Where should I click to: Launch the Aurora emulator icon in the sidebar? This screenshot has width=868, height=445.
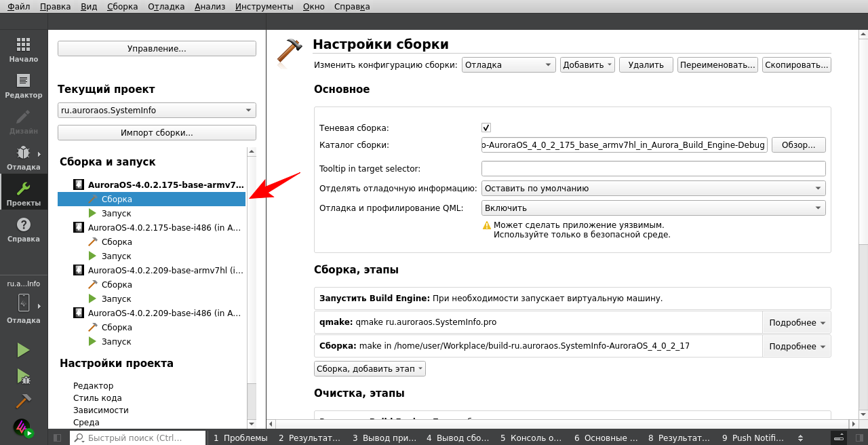tap(22, 425)
